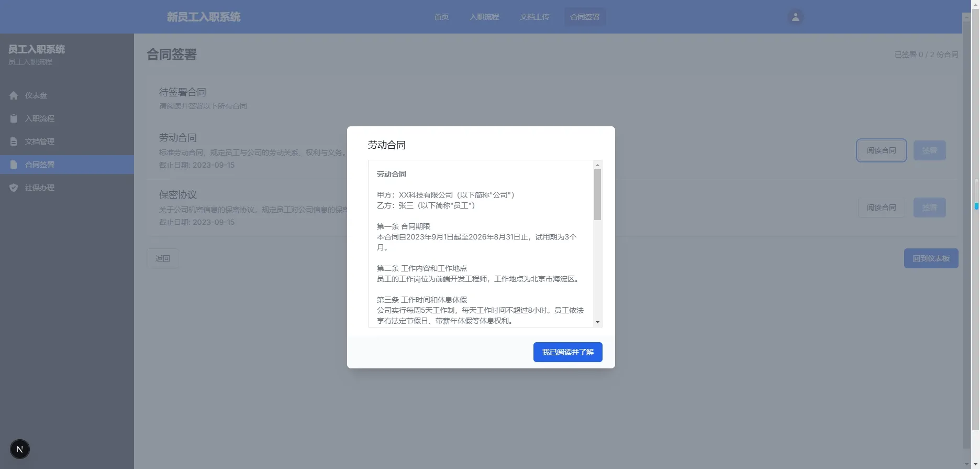Click the home icon beside 仪表盘
This screenshot has width=980, height=469.
[x=14, y=95]
